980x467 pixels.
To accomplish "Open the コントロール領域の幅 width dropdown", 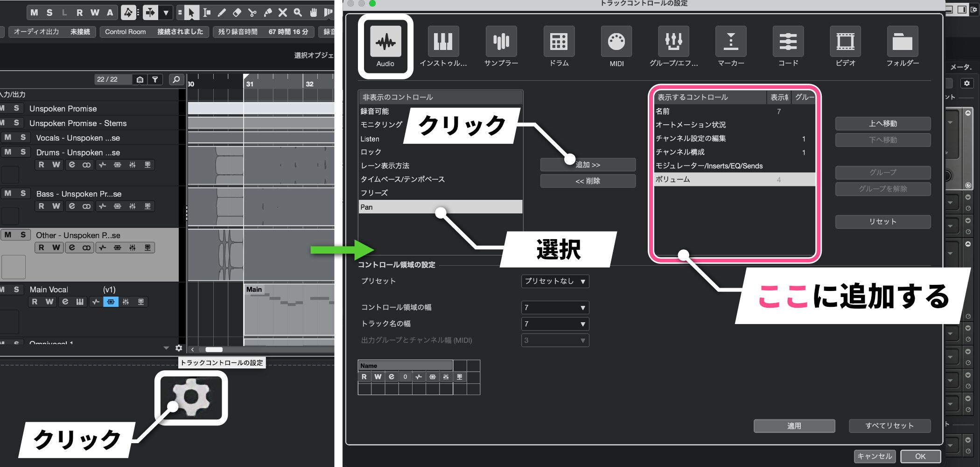I will (555, 307).
